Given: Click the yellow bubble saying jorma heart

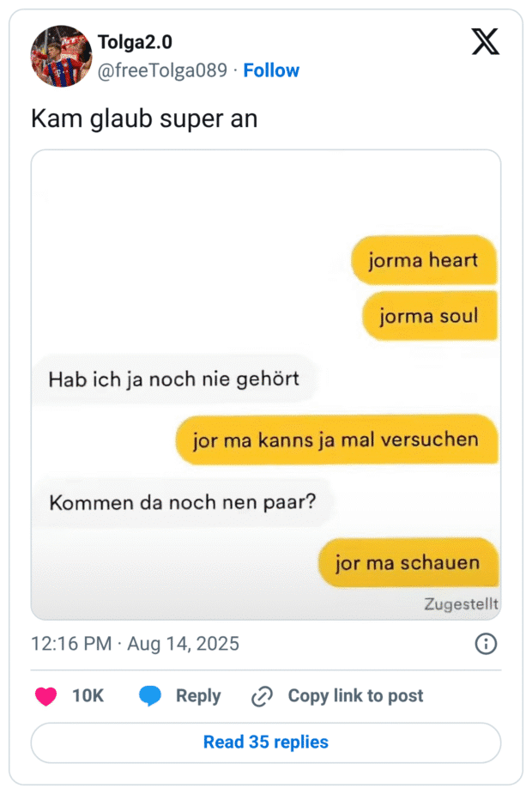Looking at the screenshot, I should (x=424, y=260).
